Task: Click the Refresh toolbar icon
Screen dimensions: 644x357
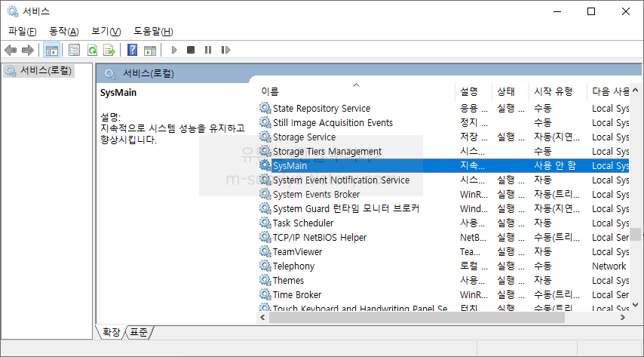Action: click(x=93, y=50)
